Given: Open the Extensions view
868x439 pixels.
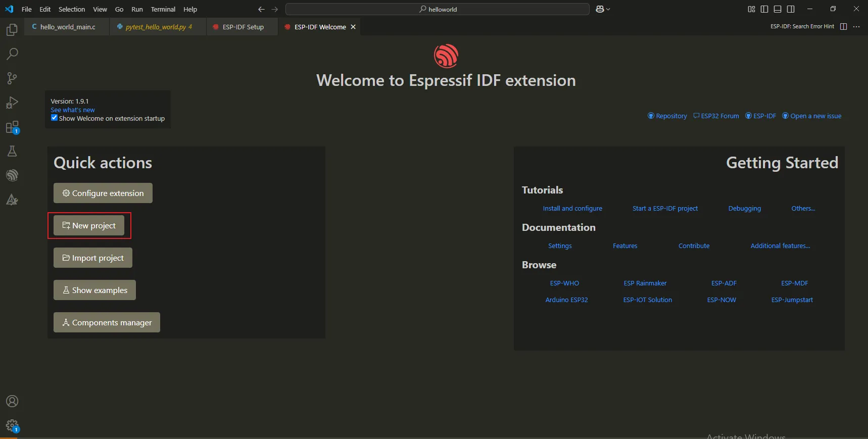Looking at the screenshot, I should 12,127.
